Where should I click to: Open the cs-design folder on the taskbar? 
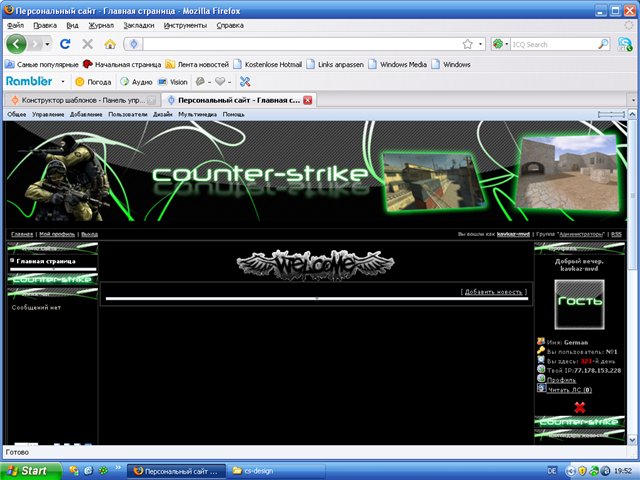276,471
